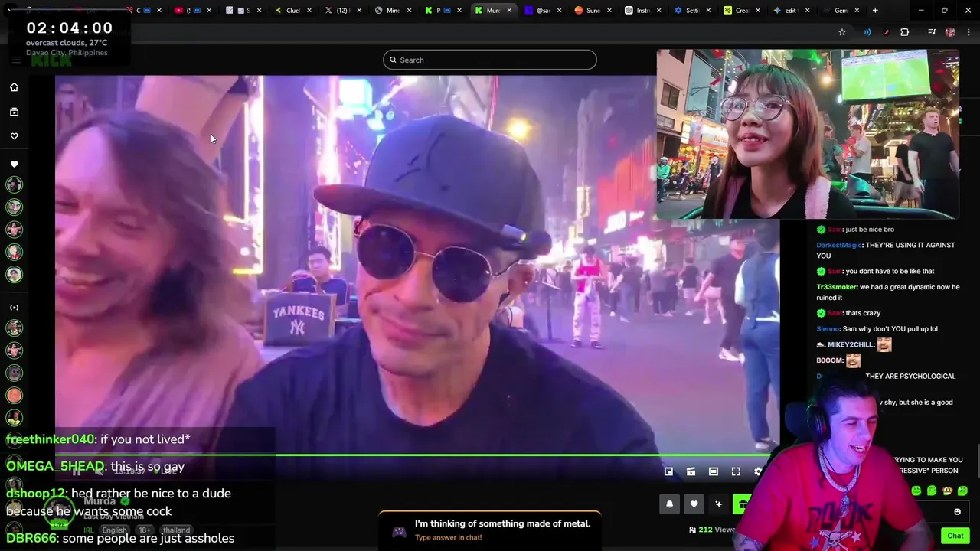The image size is (980, 551).
Task: Toggle mini-player icon on video controls
Action: pos(668,471)
